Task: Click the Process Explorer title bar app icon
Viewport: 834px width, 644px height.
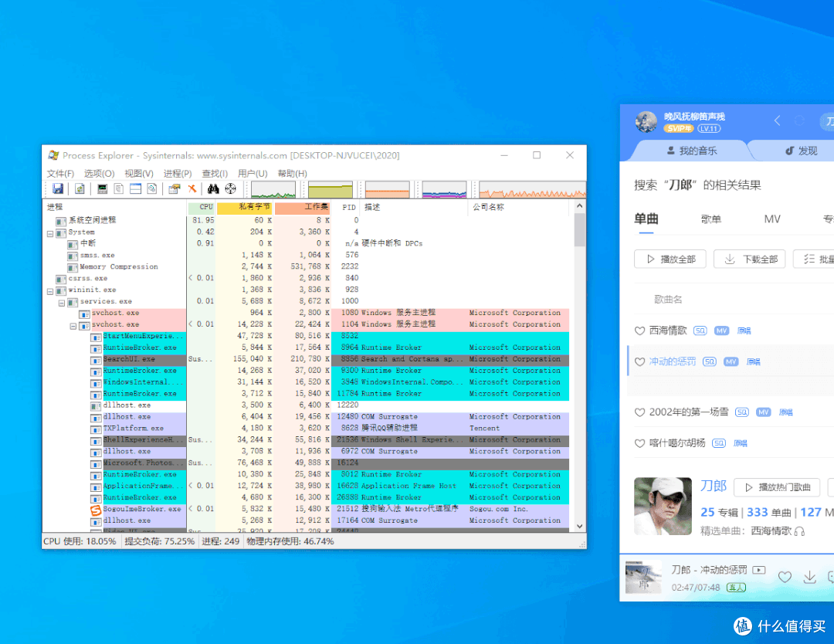Action: click(53, 155)
